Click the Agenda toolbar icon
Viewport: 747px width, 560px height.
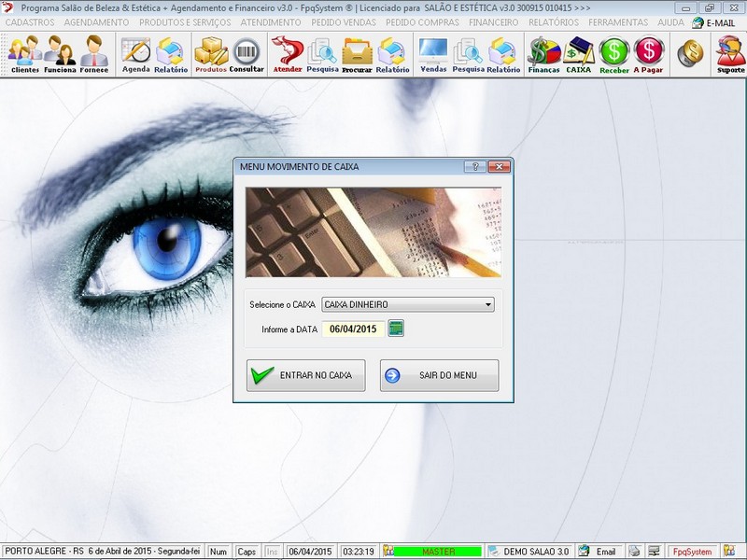(x=135, y=54)
